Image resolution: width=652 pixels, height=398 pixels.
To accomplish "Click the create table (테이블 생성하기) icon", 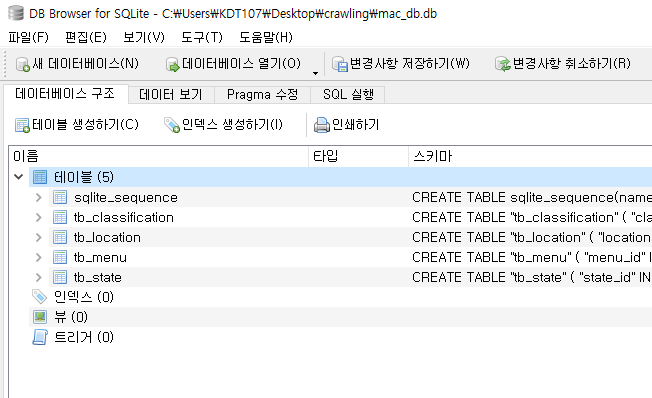I will coord(22,125).
